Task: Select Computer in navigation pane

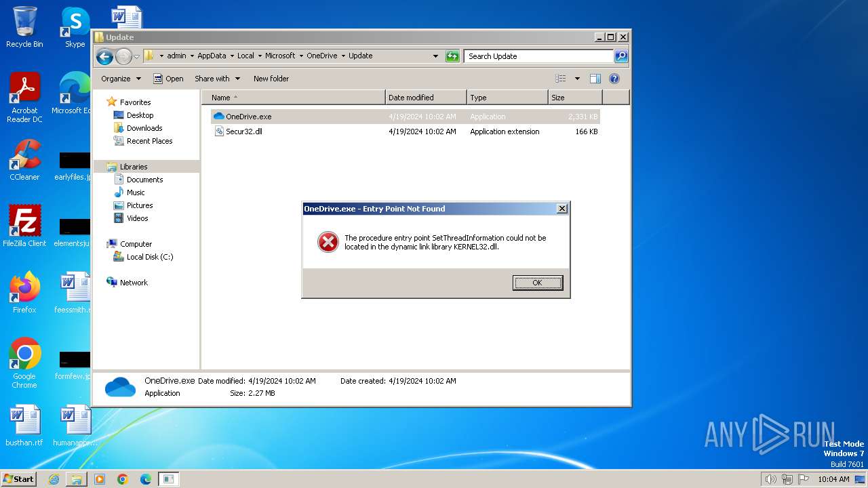Action: coord(136,244)
